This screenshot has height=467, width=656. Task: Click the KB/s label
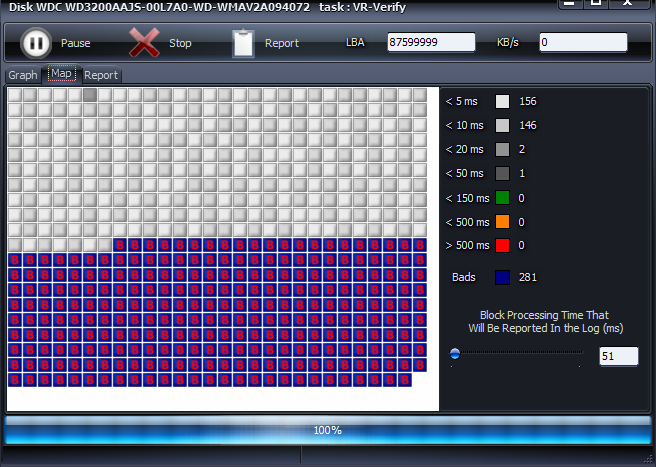tap(507, 42)
